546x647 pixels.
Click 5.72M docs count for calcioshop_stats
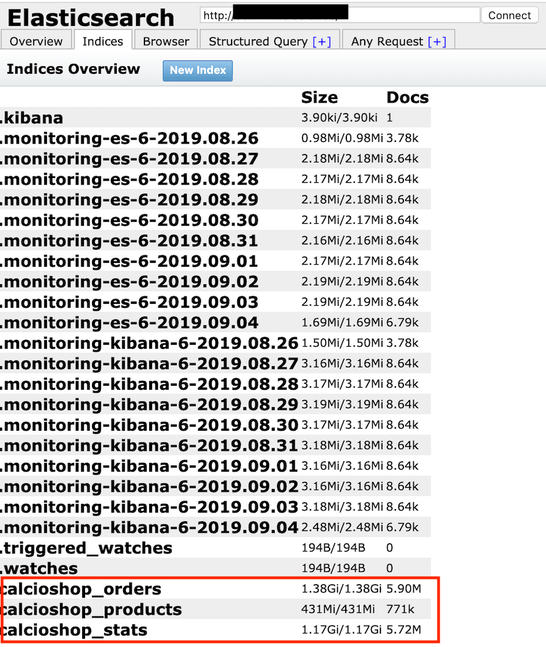point(404,630)
